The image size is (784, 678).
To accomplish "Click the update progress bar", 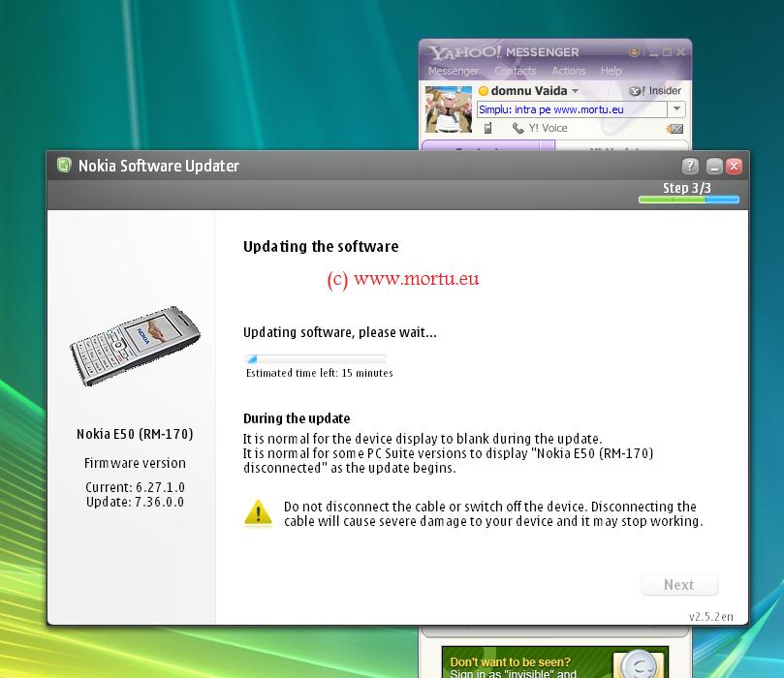I will point(315,358).
